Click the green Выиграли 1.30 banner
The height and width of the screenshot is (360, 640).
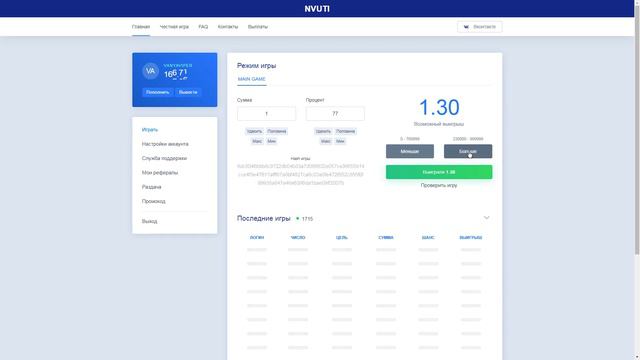[439, 172]
